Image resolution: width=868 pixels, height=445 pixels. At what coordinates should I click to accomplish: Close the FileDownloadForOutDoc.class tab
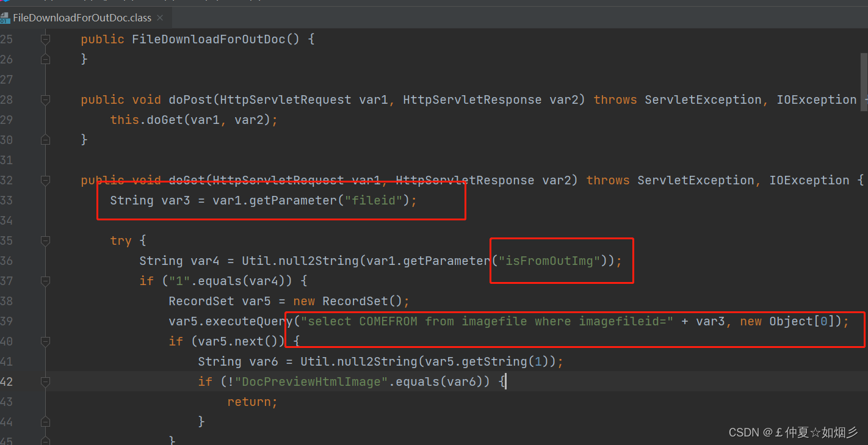click(x=160, y=18)
